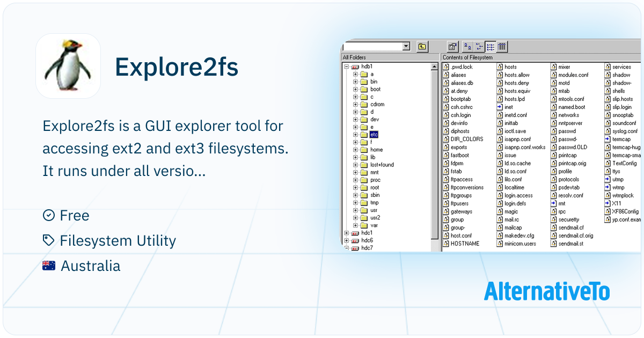
Task: Select the list view toolbar icon
Action: tap(490, 46)
